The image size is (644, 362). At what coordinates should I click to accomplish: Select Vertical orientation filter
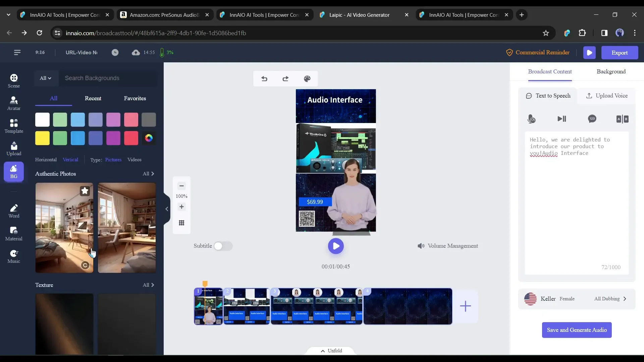coord(70,160)
